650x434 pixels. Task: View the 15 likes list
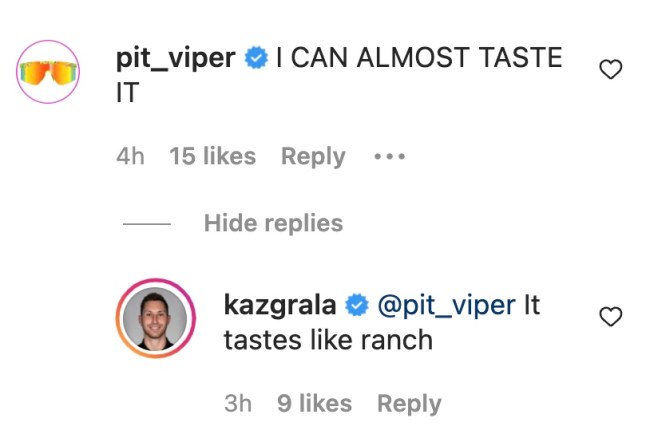(212, 157)
